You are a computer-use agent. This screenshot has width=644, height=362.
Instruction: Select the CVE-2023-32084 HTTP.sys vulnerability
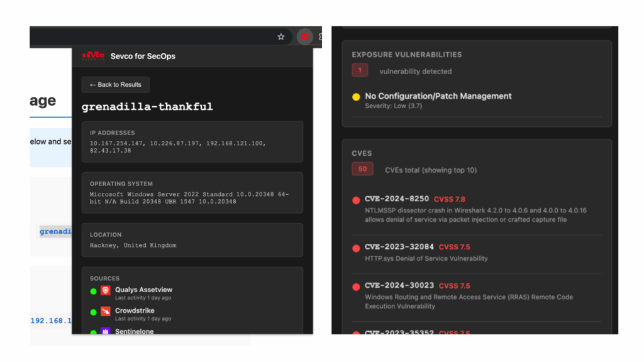tap(399, 247)
